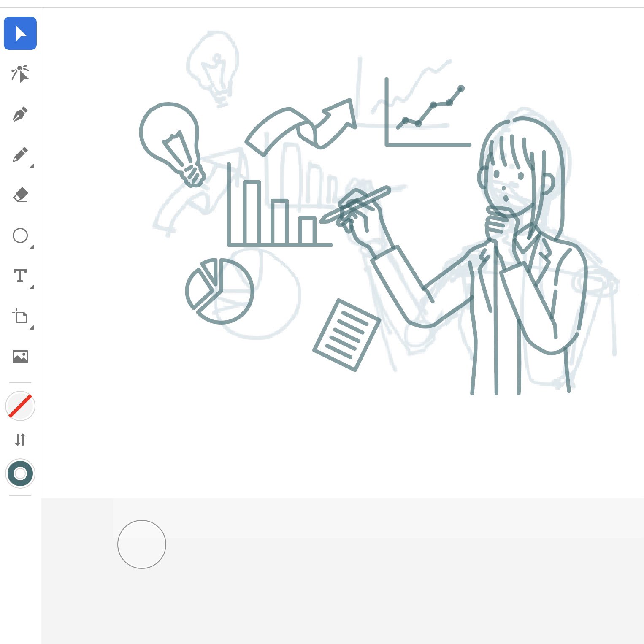Expand the Crop tool options
This screenshot has height=644, width=644.
pos(31,328)
